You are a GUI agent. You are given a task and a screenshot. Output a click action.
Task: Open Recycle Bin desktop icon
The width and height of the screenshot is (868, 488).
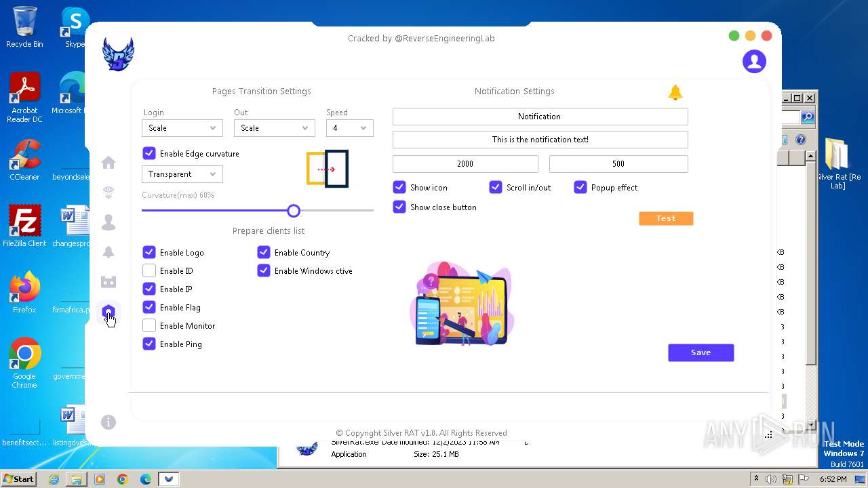click(24, 27)
